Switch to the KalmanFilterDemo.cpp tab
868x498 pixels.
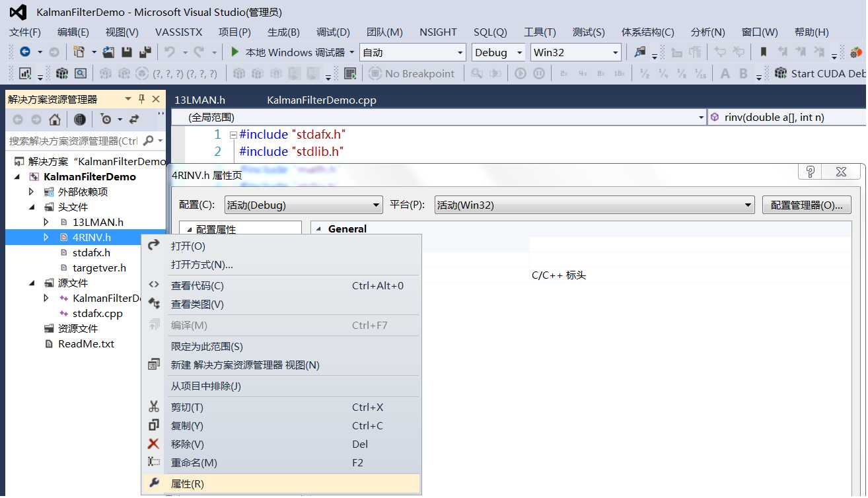[x=322, y=100]
